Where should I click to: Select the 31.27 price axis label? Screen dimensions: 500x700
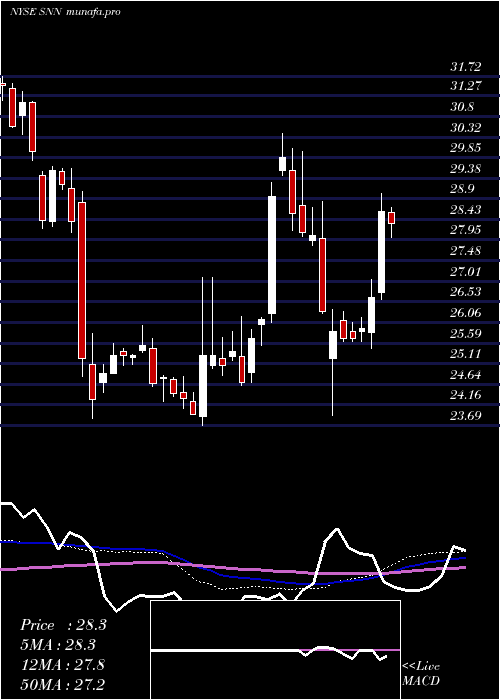(x=466, y=86)
